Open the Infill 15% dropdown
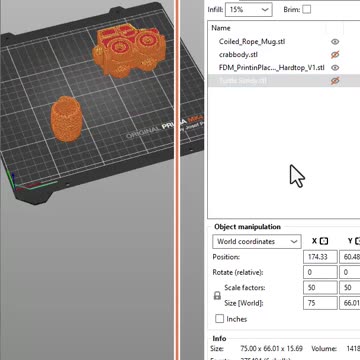The height and width of the screenshot is (360, 360). [249, 10]
